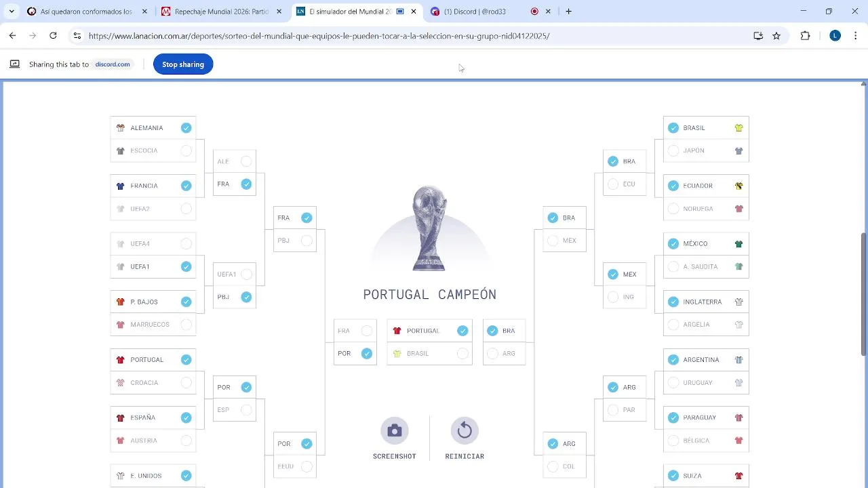The height and width of the screenshot is (488, 868).
Task: Bookmark this page with the star icon
Action: [776, 36]
